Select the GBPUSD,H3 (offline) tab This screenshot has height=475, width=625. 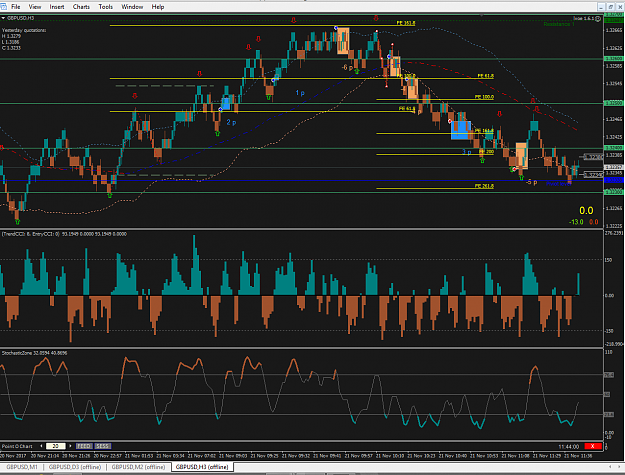[x=202, y=467]
